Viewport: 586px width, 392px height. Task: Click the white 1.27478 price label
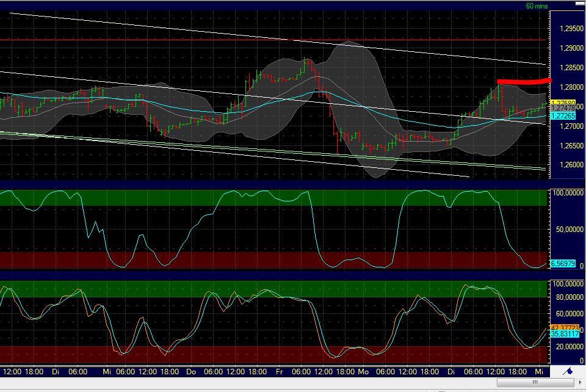[x=563, y=107]
